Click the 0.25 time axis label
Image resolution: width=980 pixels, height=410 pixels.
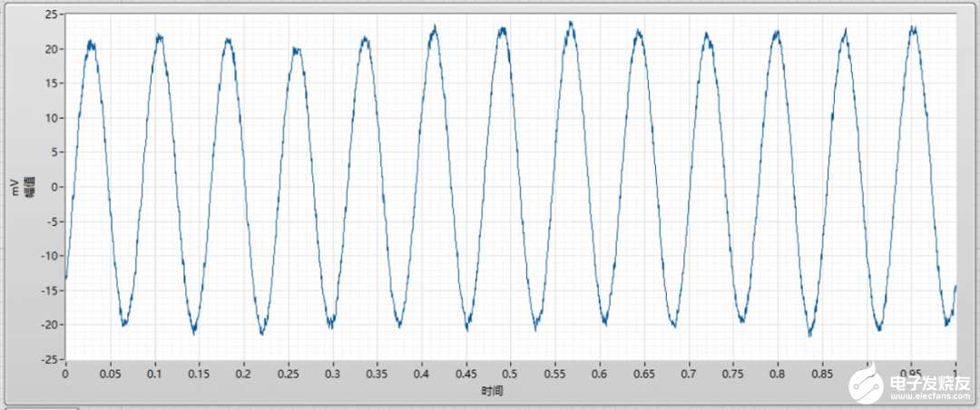[289, 374]
